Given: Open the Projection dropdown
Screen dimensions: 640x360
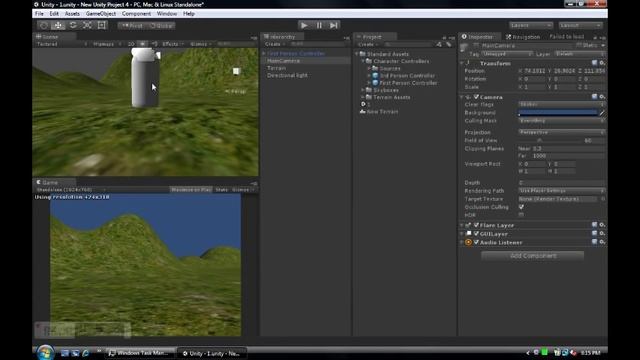Looking at the screenshot, I should pyautogui.click(x=561, y=132).
